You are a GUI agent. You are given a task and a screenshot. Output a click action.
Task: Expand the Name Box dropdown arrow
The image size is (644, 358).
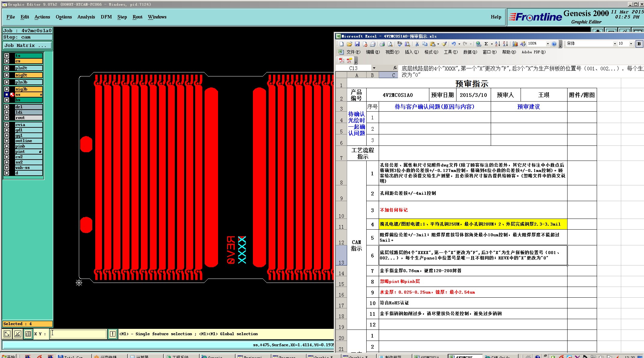pyautogui.click(x=374, y=68)
